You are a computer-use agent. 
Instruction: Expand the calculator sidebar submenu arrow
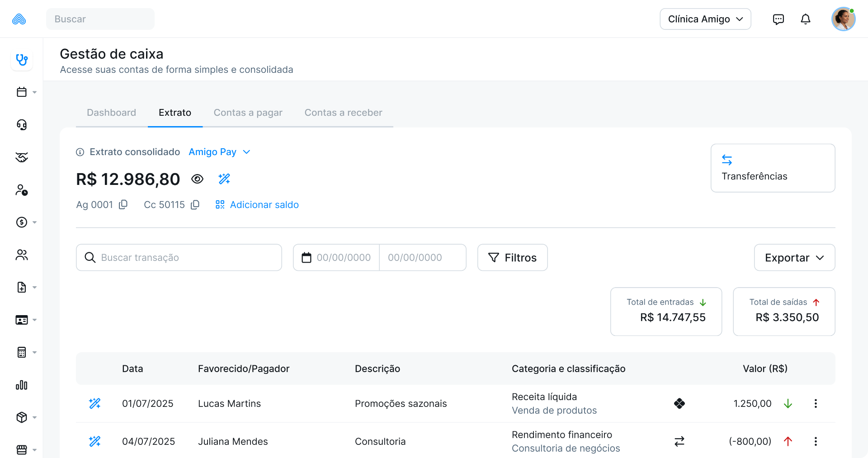tap(34, 353)
